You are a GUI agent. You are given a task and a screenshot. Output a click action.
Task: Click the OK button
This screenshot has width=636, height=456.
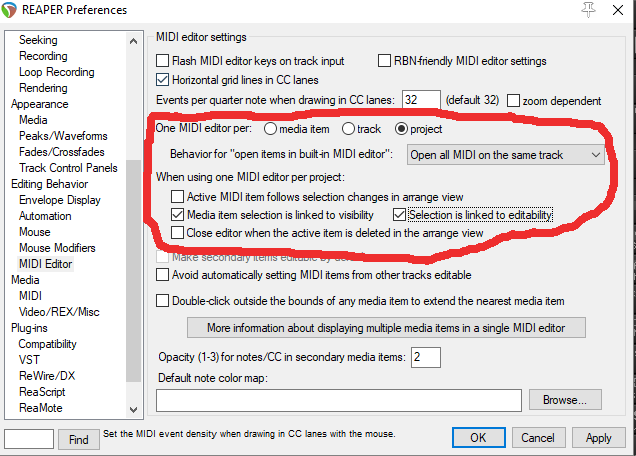(479, 437)
